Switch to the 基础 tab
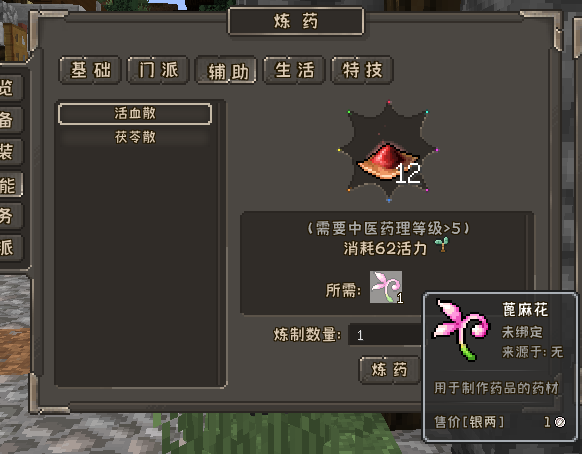 click(x=90, y=70)
